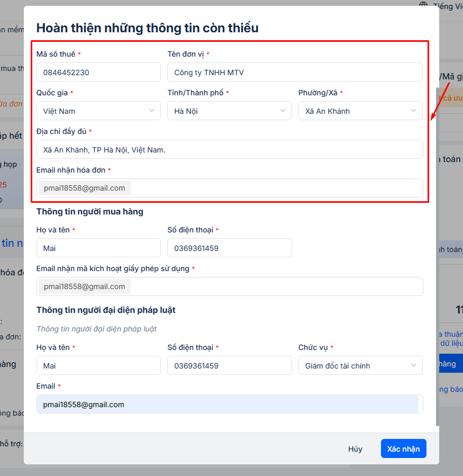Image resolution: width=463 pixels, height=476 pixels.
Task: Click the legal representative Email input
Action: pos(228,405)
